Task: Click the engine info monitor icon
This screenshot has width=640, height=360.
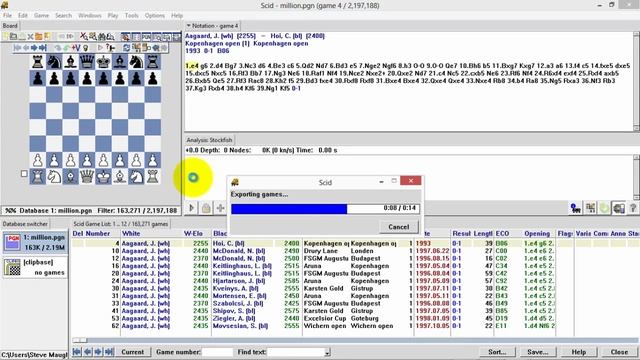Action: click(619, 208)
